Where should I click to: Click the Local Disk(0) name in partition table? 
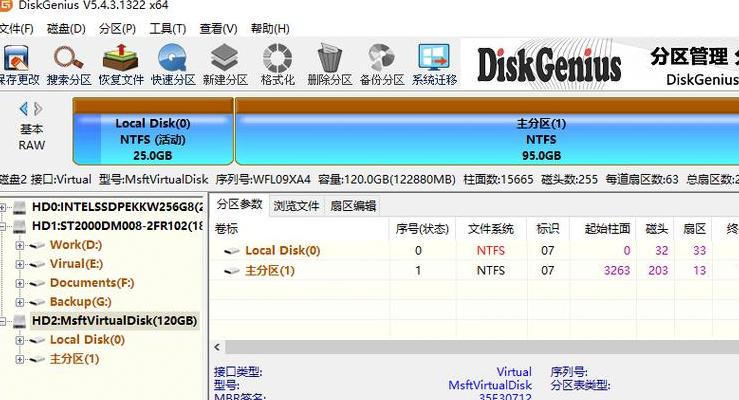[x=283, y=251]
